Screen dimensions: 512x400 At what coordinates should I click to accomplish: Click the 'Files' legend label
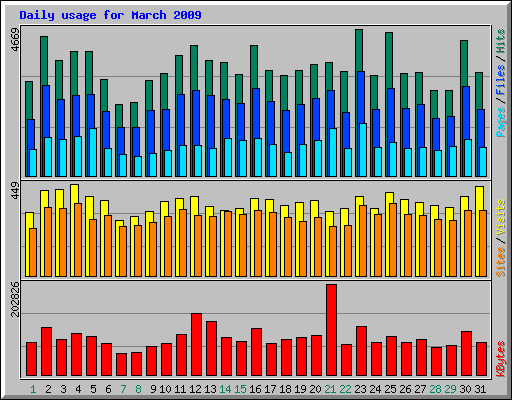point(501,80)
